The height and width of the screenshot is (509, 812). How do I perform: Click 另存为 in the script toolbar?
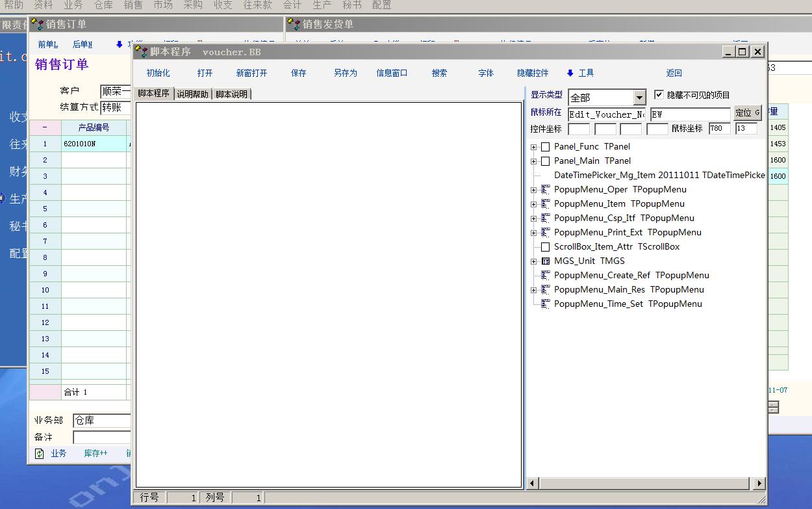coord(345,73)
